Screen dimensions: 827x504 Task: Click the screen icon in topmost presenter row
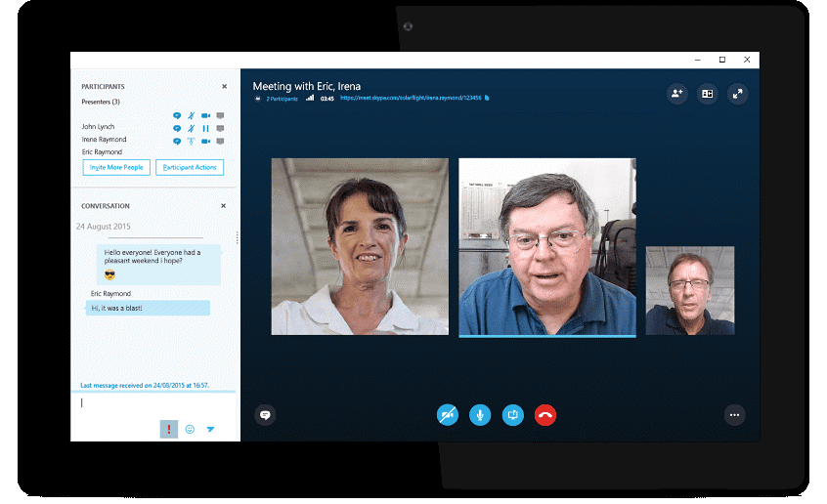[x=221, y=116]
